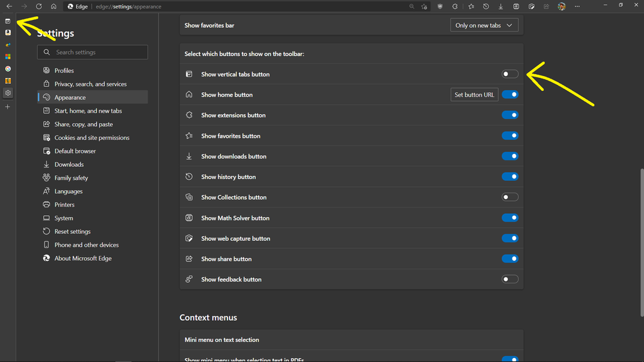
Task: Open Share, copy, and paste section
Action: [x=92, y=124]
